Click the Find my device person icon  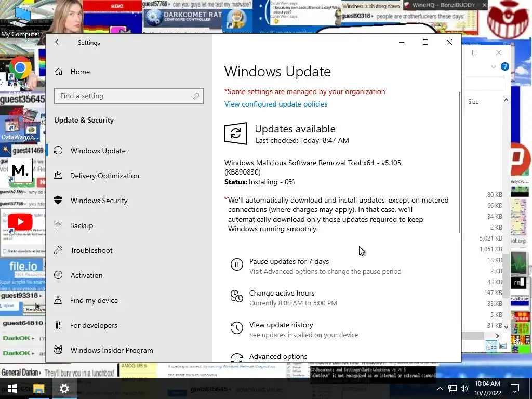point(58,300)
